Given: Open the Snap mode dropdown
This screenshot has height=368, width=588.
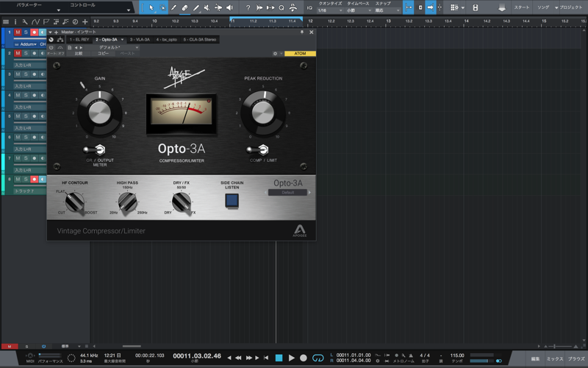Looking at the screenshot, I should coord(387,10).
